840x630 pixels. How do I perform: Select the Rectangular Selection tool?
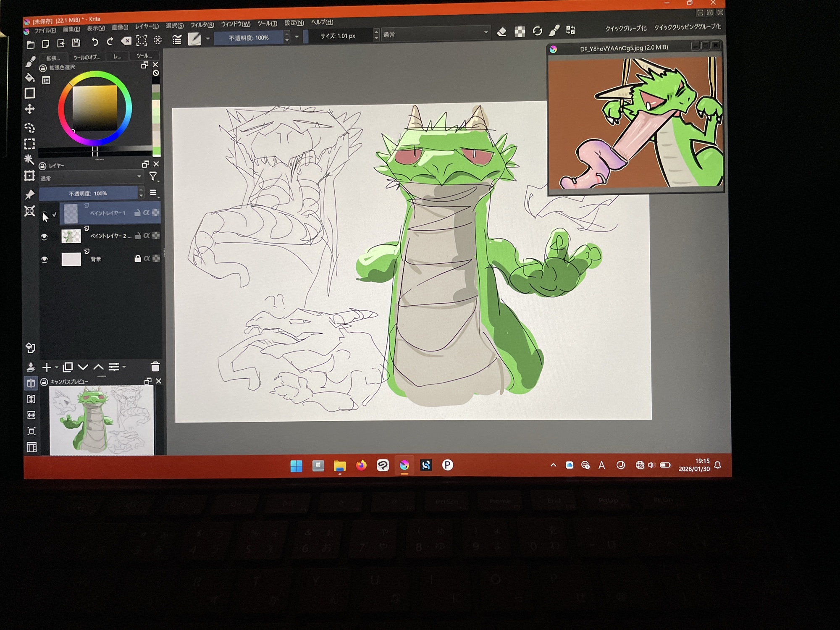29,144
